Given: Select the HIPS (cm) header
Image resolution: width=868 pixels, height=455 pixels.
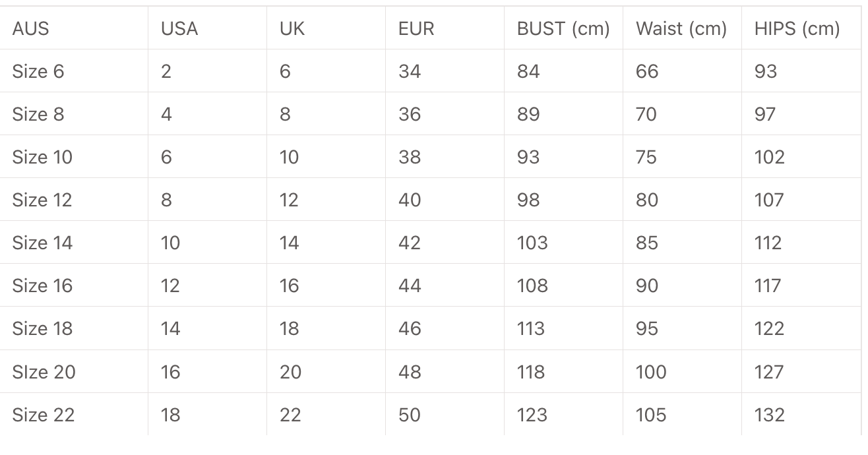Looking at the screenshot, I should pyautogui.click(x=797, y=28).
